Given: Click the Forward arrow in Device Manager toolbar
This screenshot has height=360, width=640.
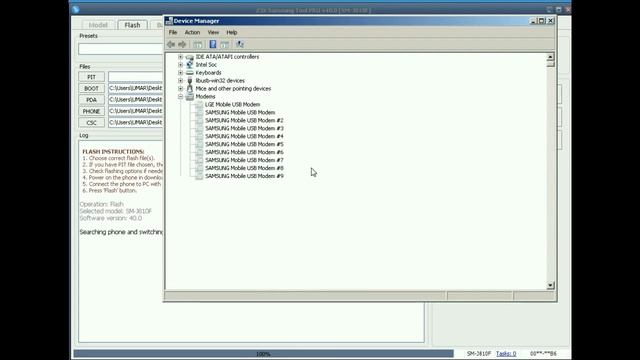Looking at the screenshot, I should tap(182, 44).
